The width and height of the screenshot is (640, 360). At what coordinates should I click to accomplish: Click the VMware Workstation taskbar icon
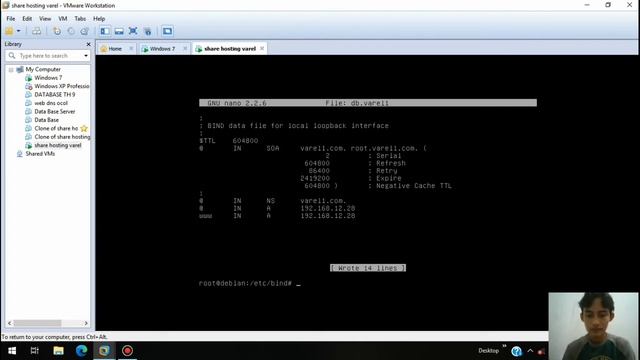pyautogui.click(x=104, y=351)
